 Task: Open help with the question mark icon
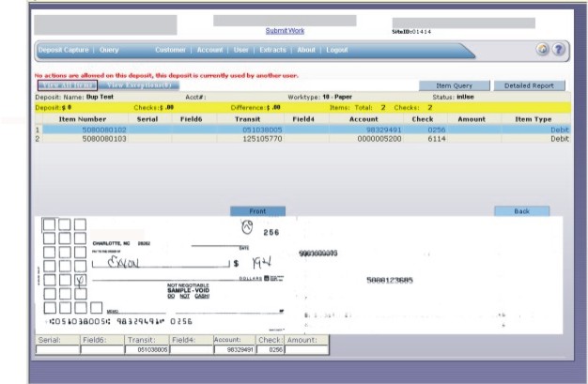[x=558, y=50]
